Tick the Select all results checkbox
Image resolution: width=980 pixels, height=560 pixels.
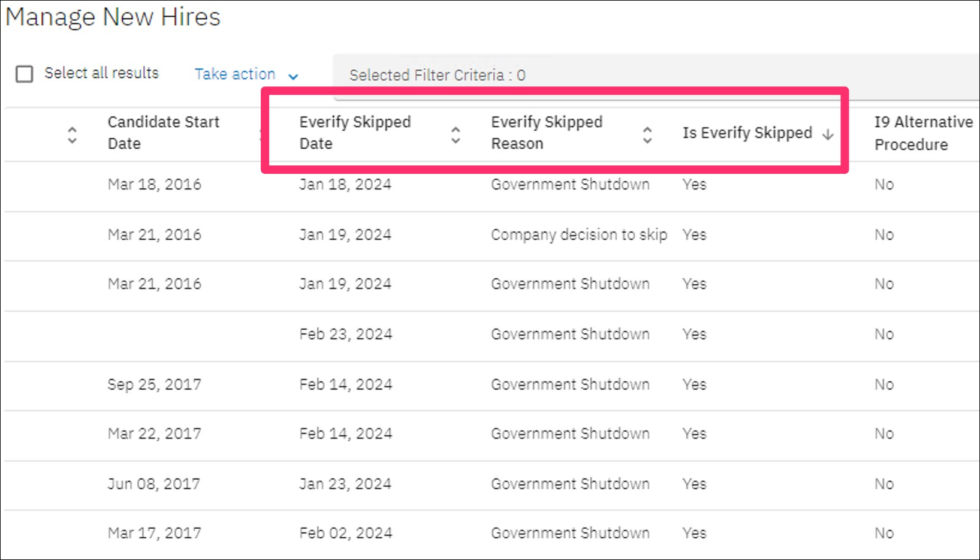point(25,74)
